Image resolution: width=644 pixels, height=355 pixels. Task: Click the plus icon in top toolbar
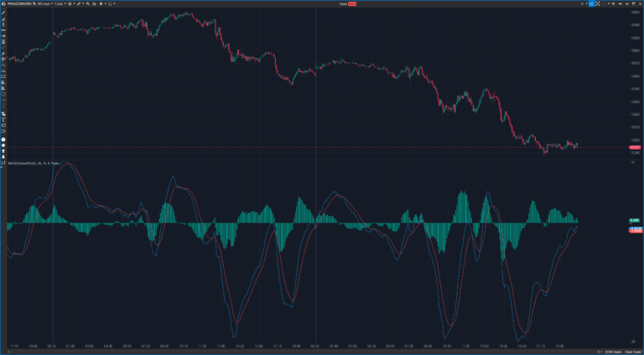coord(101,3)
